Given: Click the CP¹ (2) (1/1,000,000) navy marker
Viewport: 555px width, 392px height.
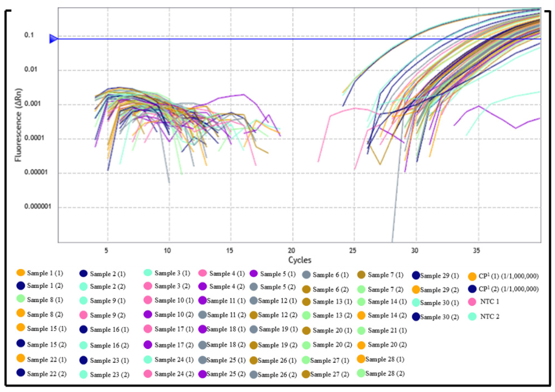Looking at the screenshot, I should pyautogui.click(x=472, y=289).
